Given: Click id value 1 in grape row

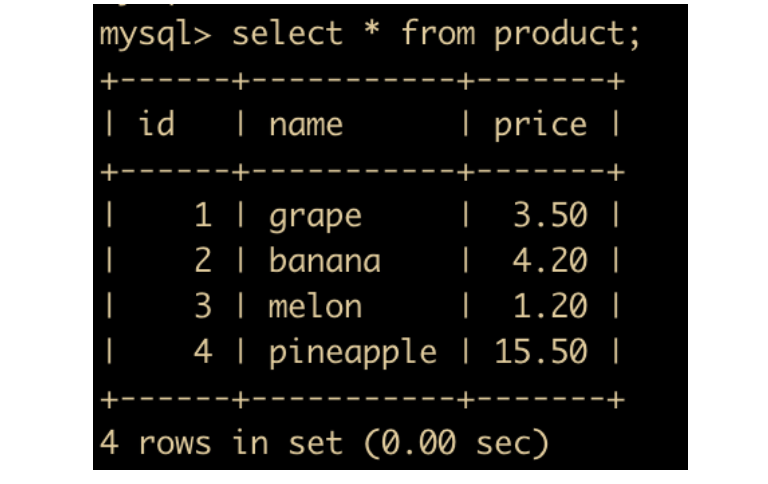Looking at the screenshot, I should (x=203, y=215).
